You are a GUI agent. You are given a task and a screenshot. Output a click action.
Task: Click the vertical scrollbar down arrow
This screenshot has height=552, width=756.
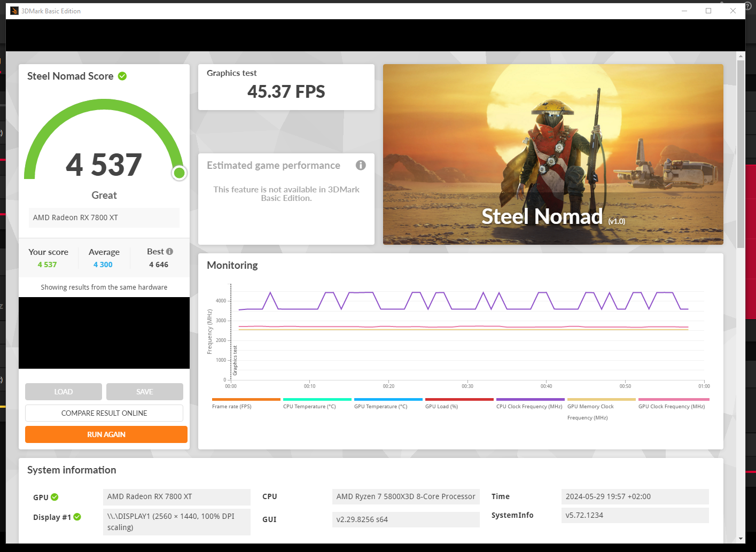pyautogui.click(x=741, y=538)
